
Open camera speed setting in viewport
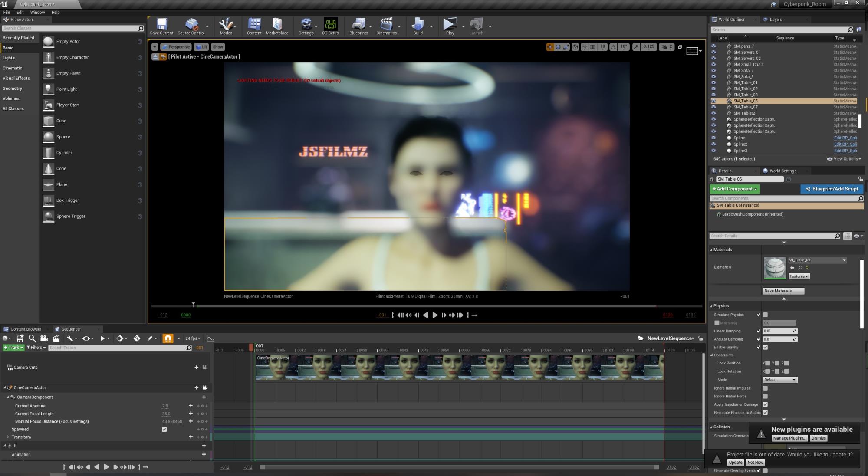[667, 47]
